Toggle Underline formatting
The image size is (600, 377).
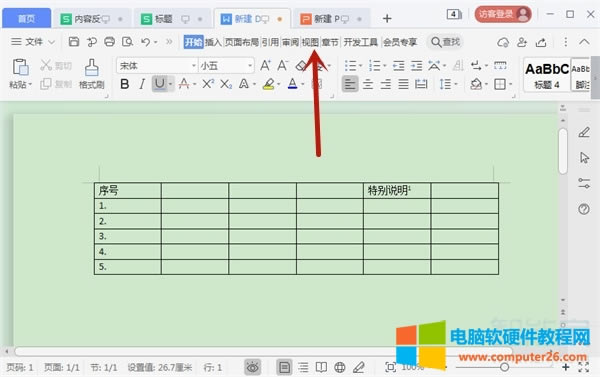[x=160, y=84]
